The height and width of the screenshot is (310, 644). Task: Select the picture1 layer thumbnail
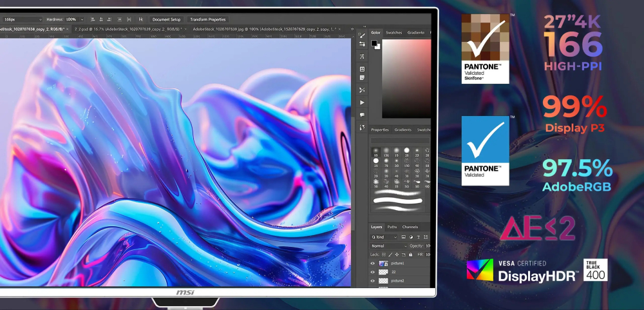coord(383,264)
